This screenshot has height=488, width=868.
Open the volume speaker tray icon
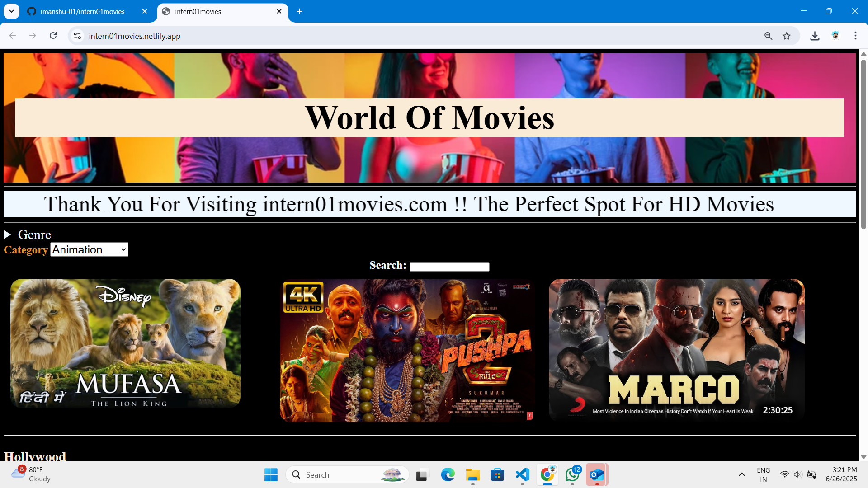point(797,474)
